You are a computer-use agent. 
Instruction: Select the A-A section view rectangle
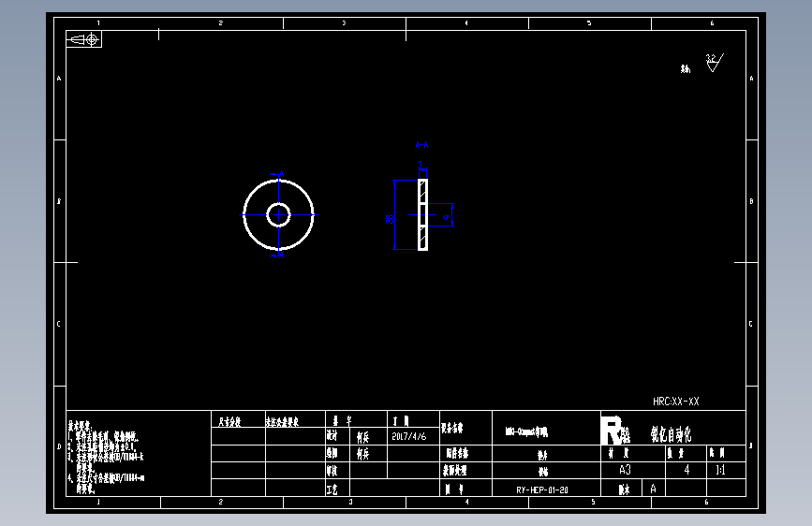tap(422, 215)
